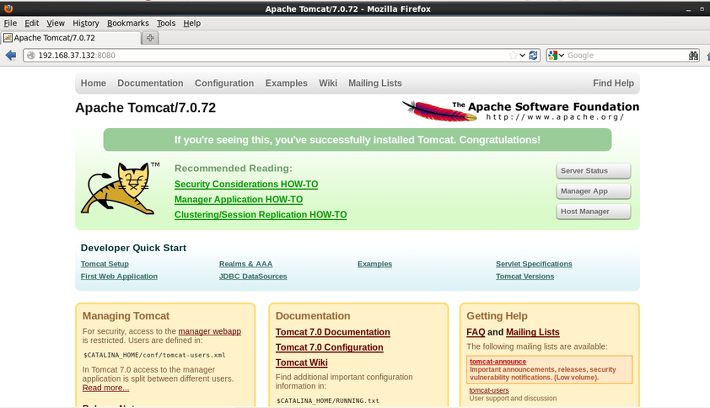This screenshot has width=710, height=408.
Task: Open Security Considerations HOW-TO link
Action: click(x=246, y=184)
